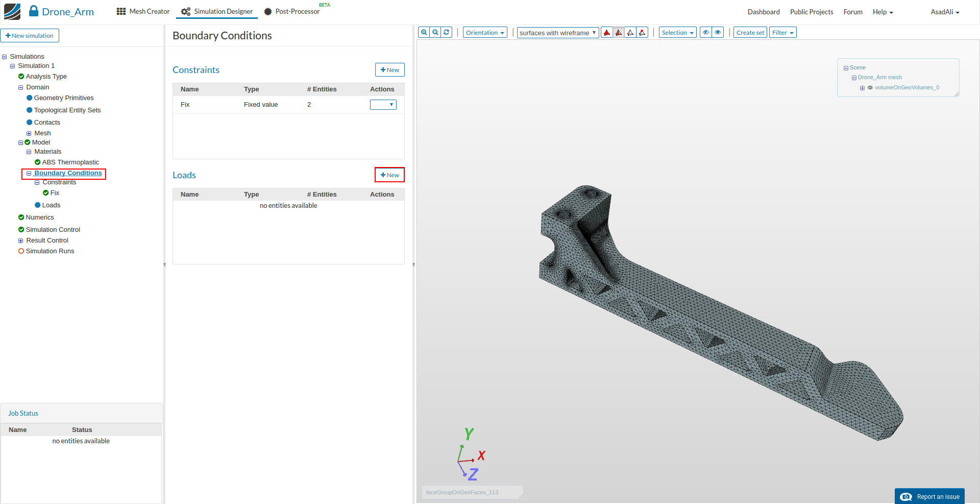Click the blue dot beside Contacts

point(29,123)
